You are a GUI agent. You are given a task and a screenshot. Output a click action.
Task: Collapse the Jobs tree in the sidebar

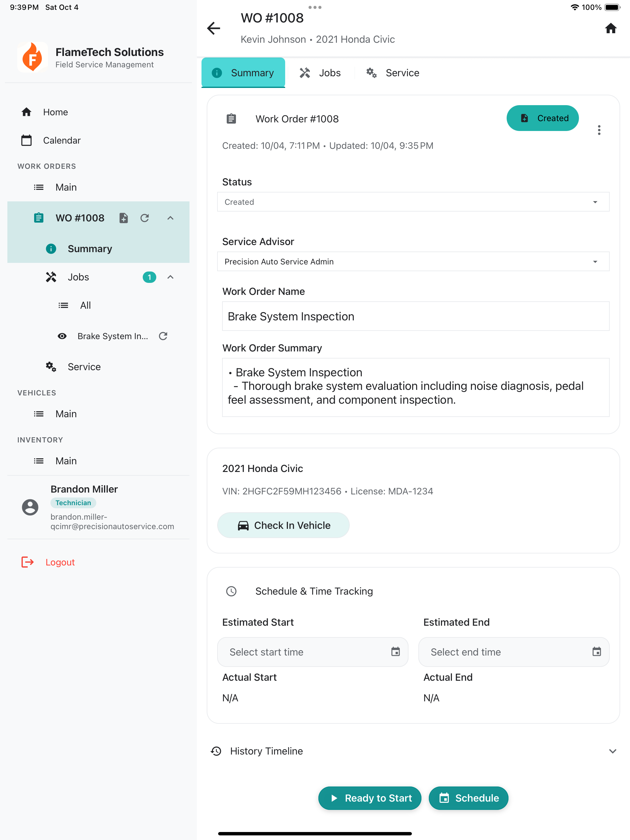point(170,277)
